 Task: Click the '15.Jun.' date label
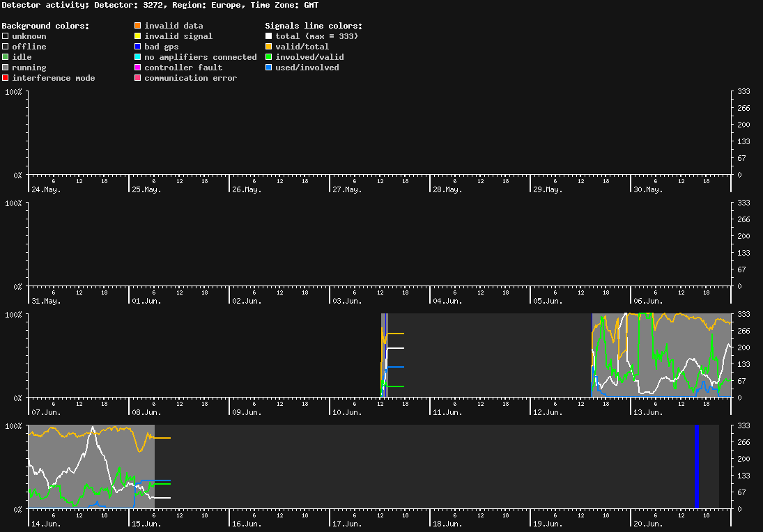coord(146,524)
